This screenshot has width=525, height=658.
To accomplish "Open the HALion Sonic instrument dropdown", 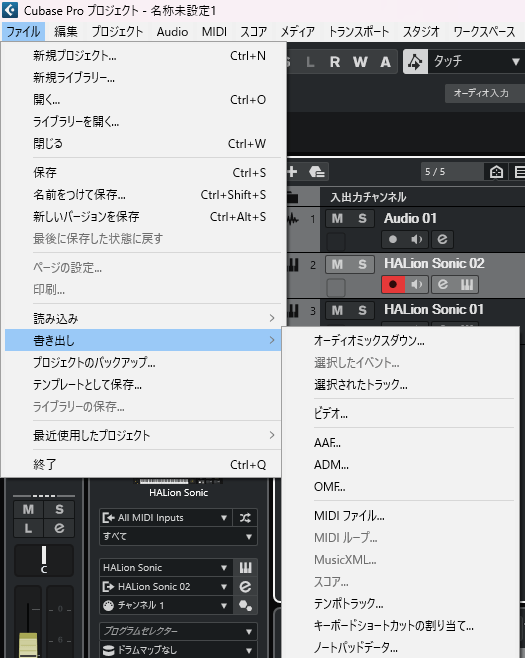I will (x=166, y=568).
